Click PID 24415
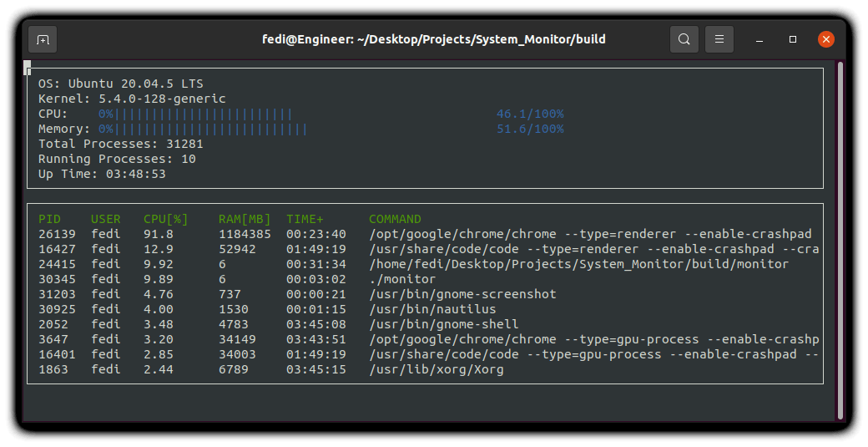The width and height of the screenshot is (868, 447). 57,264
